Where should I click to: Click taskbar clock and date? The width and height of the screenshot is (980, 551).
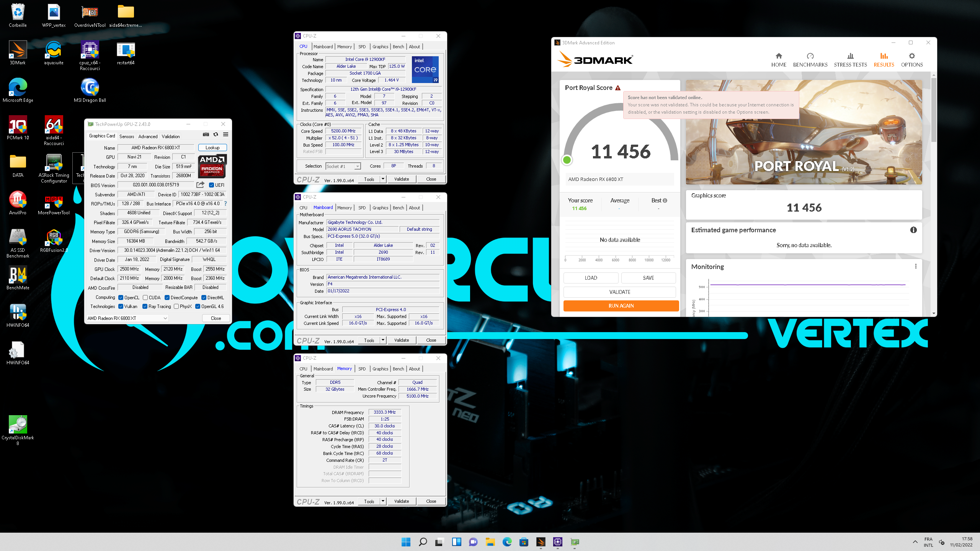[961, 542]
